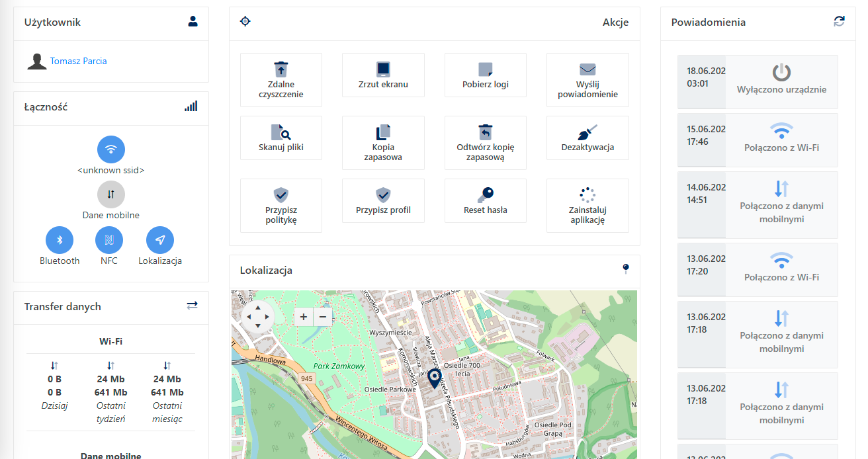Create a Kopia zapasowa backup
868x459 pixels.
click(x=383, y=143)
